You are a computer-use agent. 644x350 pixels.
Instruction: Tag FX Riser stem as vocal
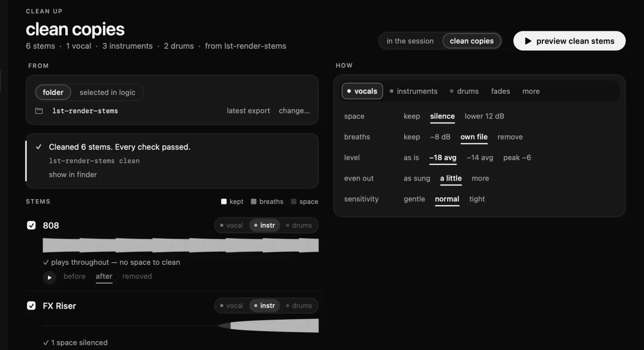[231, 305]
